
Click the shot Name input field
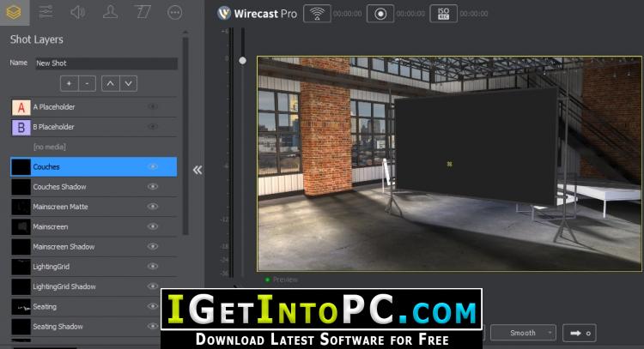(105, 63)
